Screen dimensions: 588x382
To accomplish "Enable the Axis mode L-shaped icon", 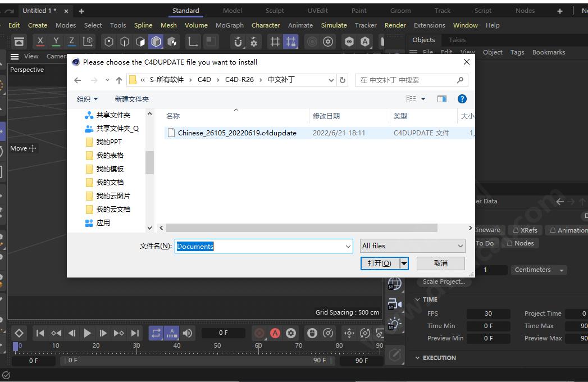I will [193, 41].
